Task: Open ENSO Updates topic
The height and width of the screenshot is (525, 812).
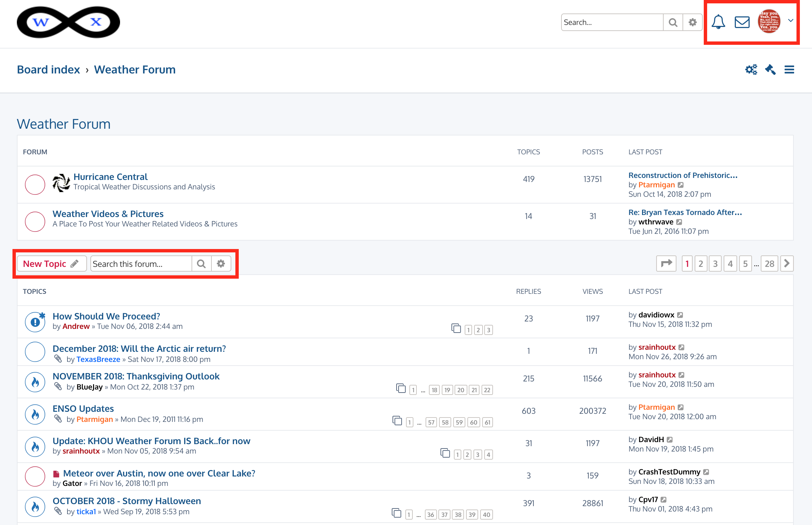Action: click(83, 408)
